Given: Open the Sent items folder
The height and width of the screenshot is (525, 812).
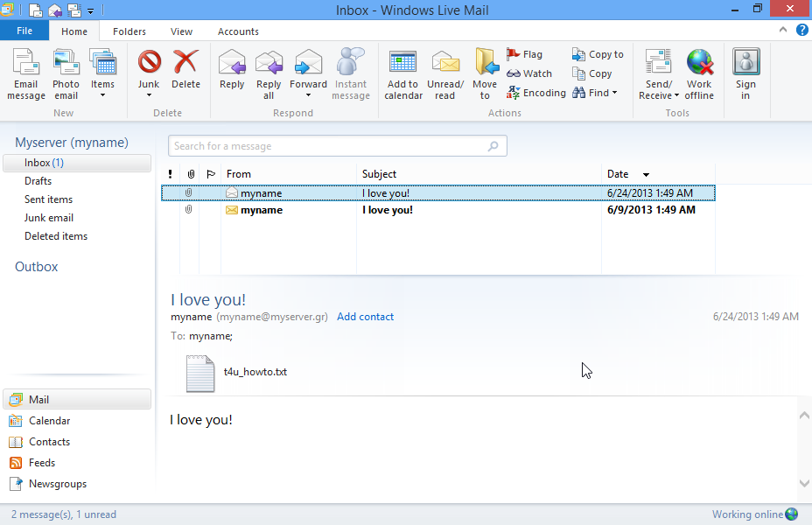Looking at the screenshot, I should tap(48, 199).
